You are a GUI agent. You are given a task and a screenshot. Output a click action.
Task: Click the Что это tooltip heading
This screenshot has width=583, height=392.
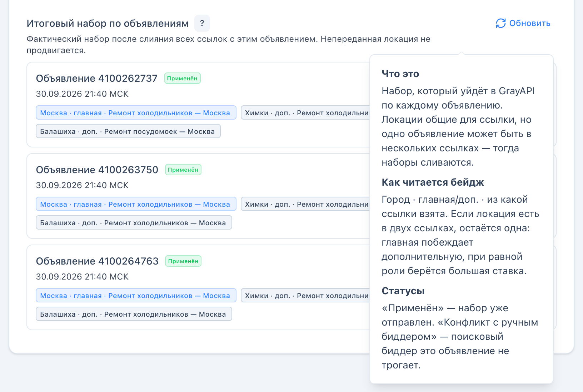click(x=400, y=74)
